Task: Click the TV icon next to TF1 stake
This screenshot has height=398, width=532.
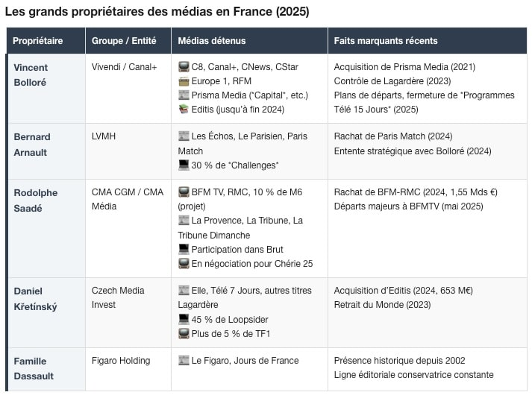Action: pyautogui.click(x=184, y=333)
